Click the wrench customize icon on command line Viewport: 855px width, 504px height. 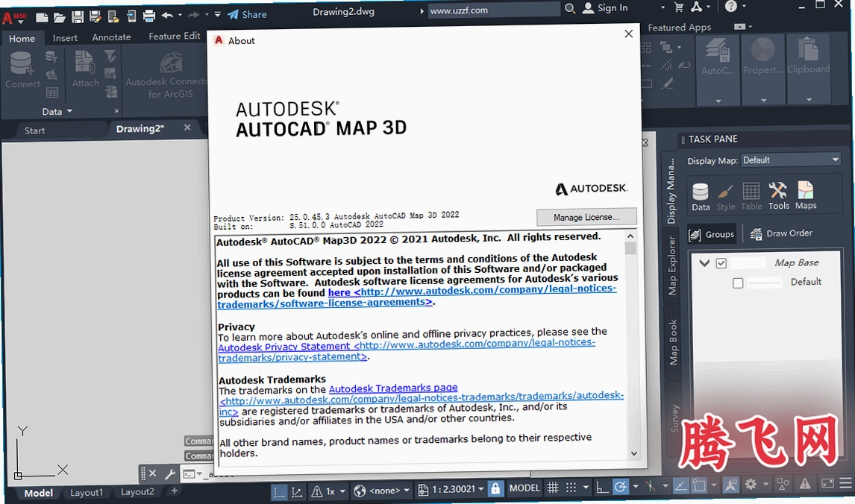point(169,473)
